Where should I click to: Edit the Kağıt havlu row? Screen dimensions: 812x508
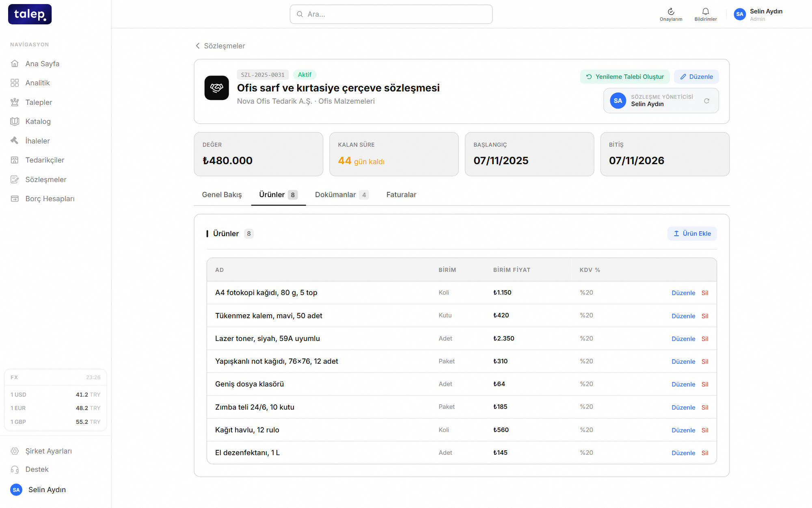(x=683, y=430)
